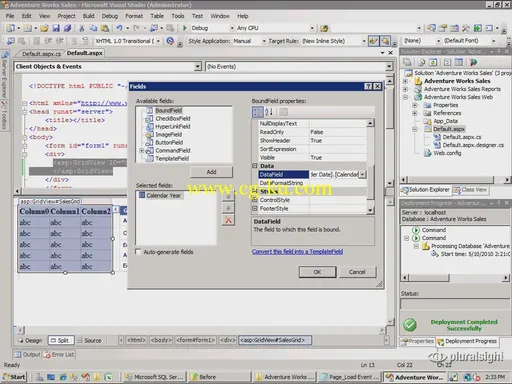
Task: Click the help question mark in Fields dialog
Action: [x=368, y=86]
